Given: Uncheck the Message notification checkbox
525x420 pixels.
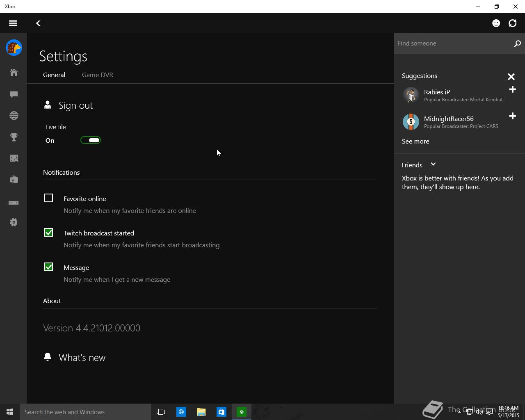Looking at the screenshot, I should (x=49, y=267).
